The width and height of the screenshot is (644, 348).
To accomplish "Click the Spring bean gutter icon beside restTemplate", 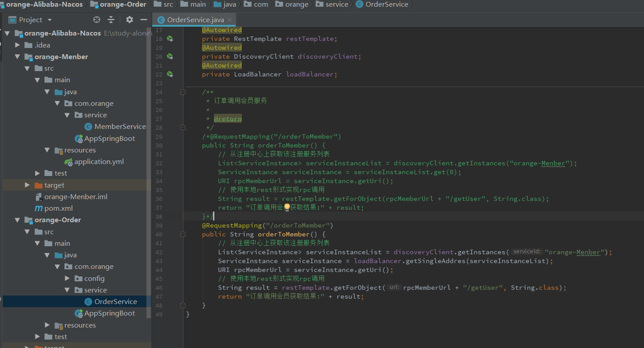I will pyautogui.click(x=170, y=39).
